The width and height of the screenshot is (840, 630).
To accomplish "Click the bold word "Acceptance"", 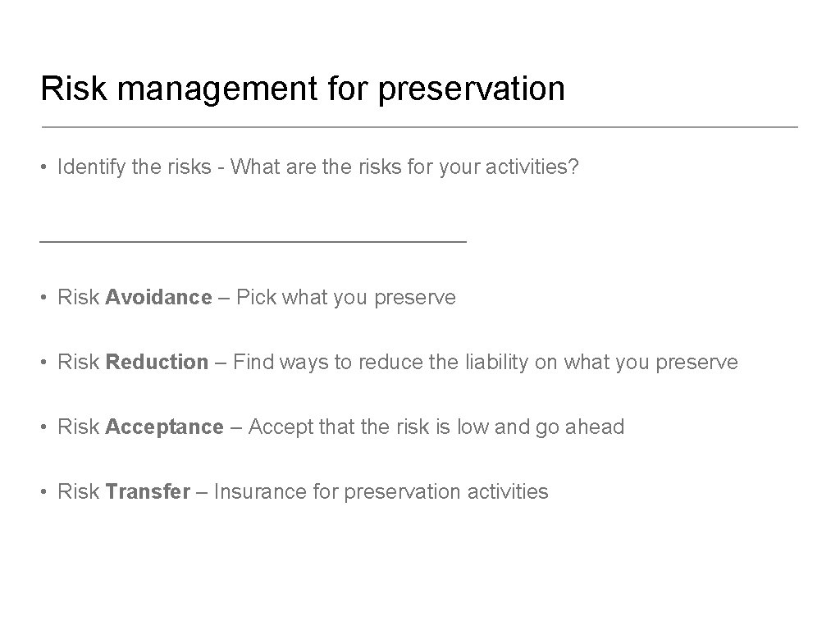I will click(164, 427).
